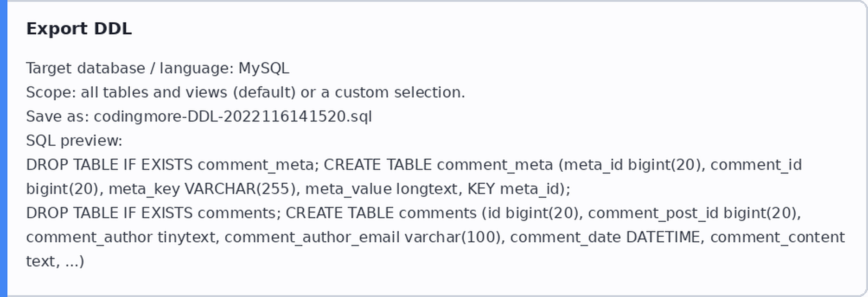Click the Scope line about tables and views

[245, 92]
